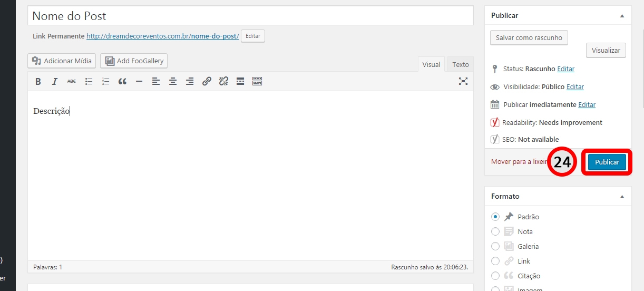The image size is (644, 291).
Task: Click the Add FooGallery button
Action: (x=134, y=61)
